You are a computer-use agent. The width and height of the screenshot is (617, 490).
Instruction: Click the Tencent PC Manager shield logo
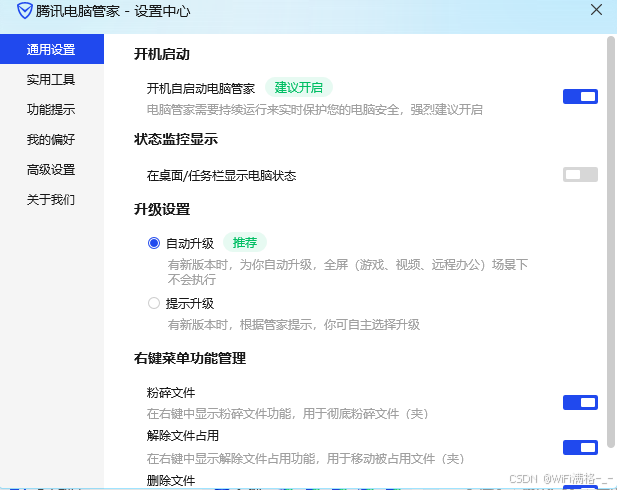[24, 11]
